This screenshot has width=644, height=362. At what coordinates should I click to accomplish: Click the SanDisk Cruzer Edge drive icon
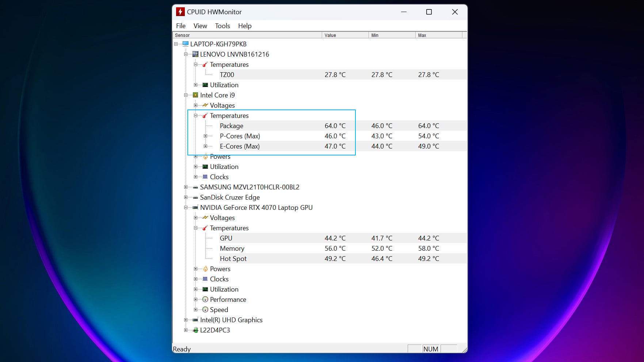click(195, 197)
